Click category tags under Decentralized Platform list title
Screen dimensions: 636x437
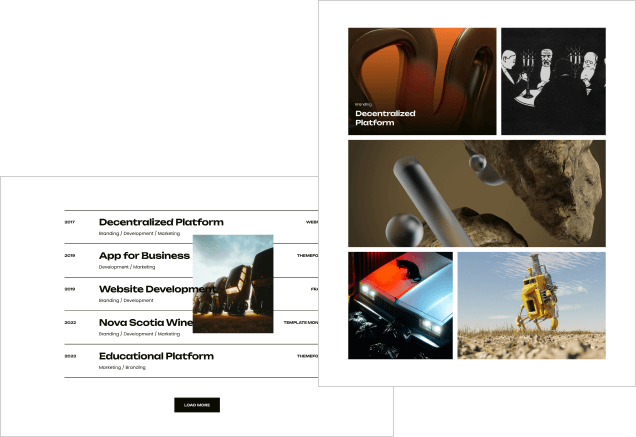tap(139, 233)
